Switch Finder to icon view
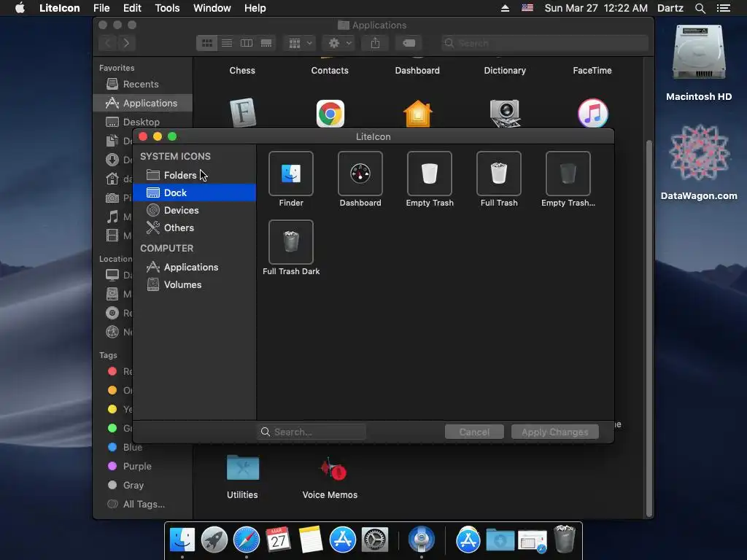 [206, 43]
